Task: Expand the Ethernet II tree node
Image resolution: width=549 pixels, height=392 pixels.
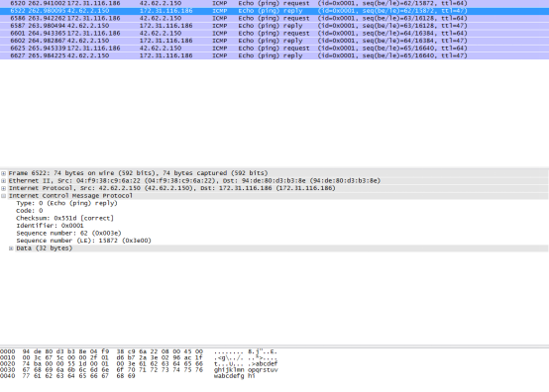Action: pos(4,181)
